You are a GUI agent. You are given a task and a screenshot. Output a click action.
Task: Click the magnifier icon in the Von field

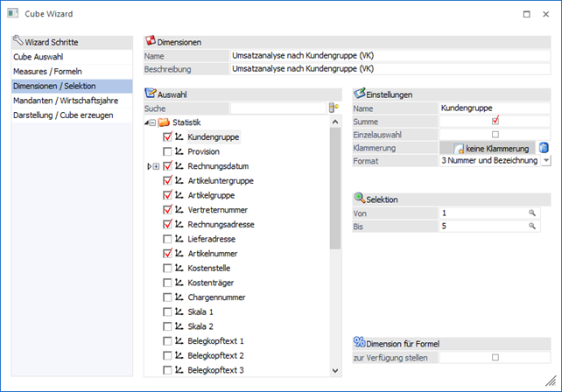pos(531,213)
